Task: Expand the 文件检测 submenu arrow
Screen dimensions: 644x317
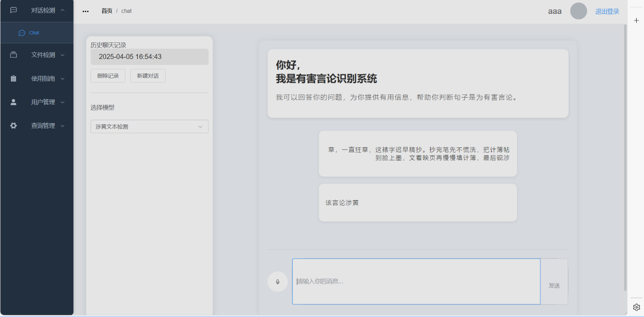Action: (x=62, y=55)
